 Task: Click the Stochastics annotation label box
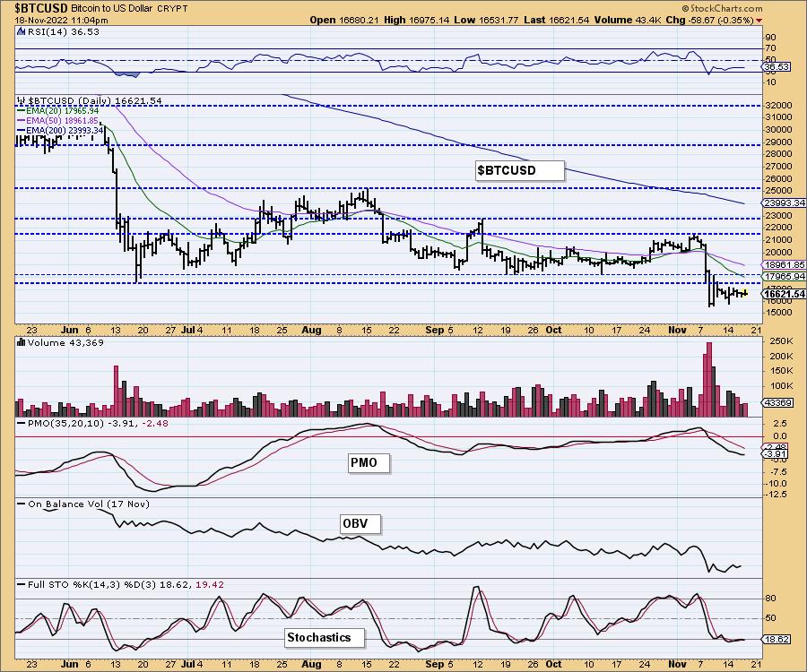tap(324, 638)
